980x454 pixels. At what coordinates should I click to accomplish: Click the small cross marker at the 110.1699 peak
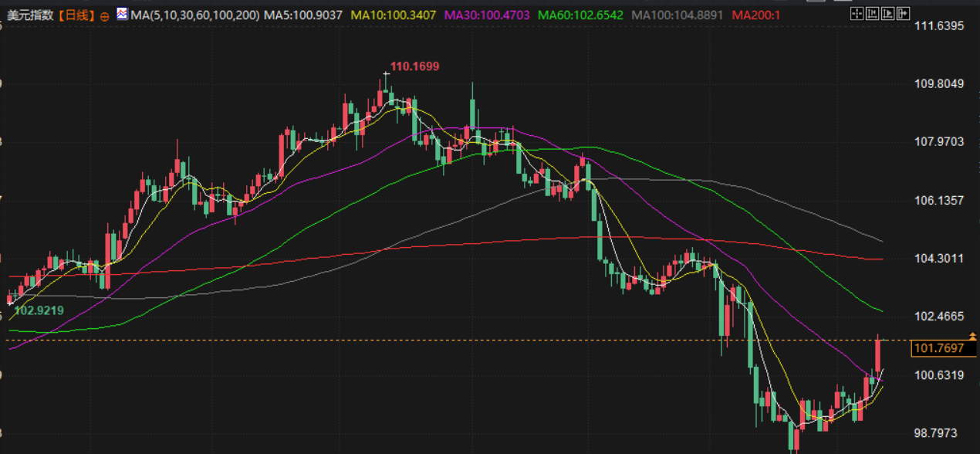pyautogui.click(x=386, y=73)
